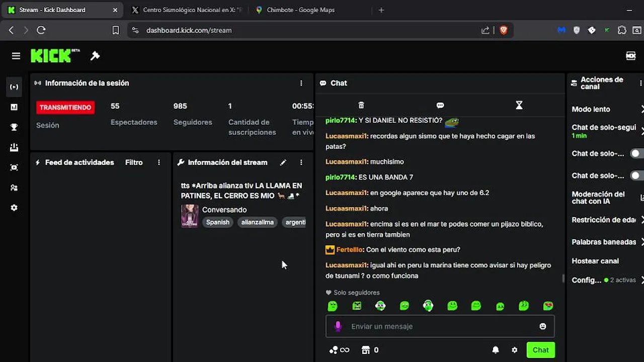Open the analytics chart sidebar icon

coord(14,107)
